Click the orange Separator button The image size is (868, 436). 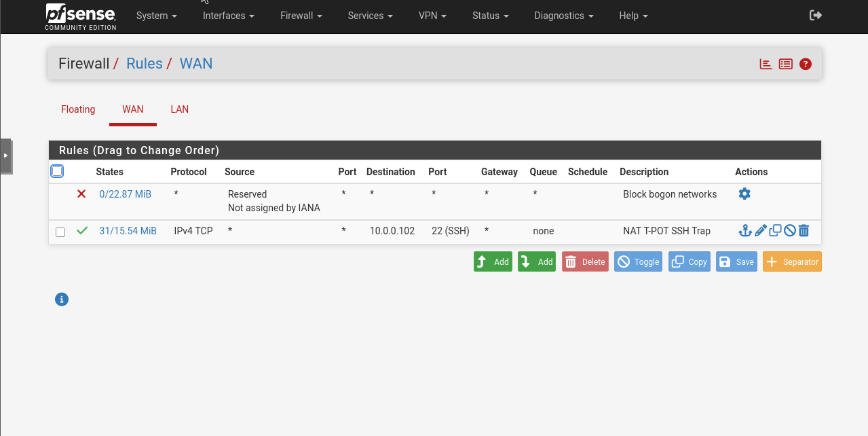coord(792,261)
